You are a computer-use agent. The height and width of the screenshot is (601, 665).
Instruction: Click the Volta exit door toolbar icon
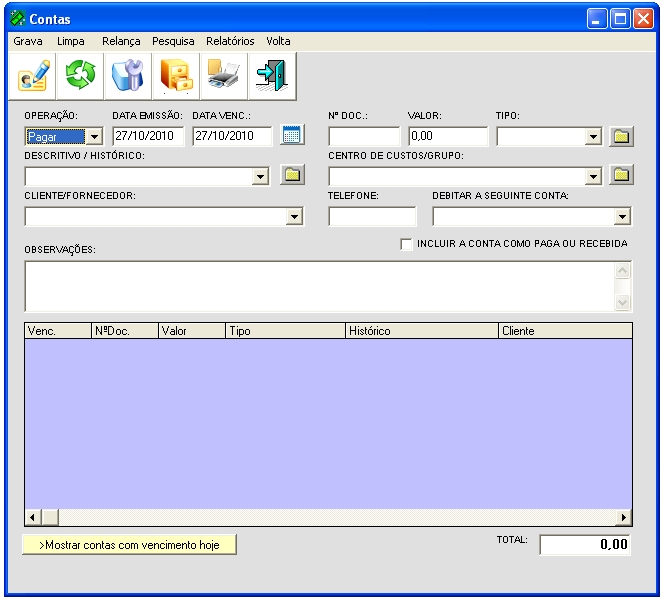point(271,76)
